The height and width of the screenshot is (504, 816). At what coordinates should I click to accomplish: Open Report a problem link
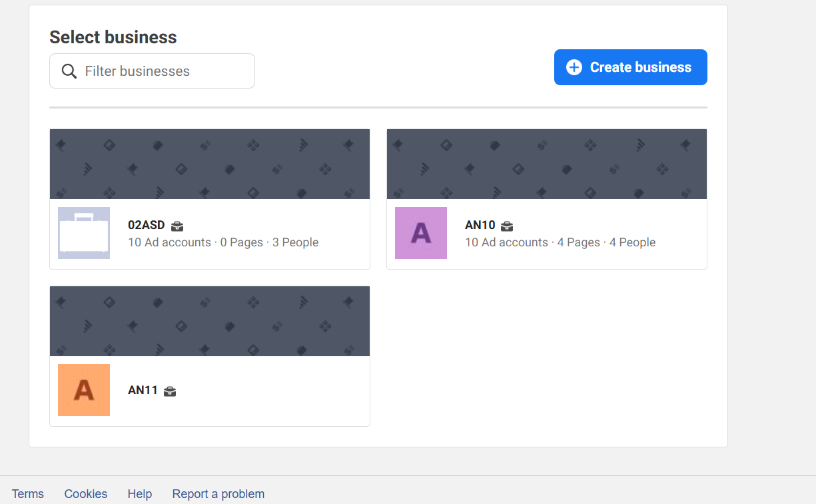[218, 494]
